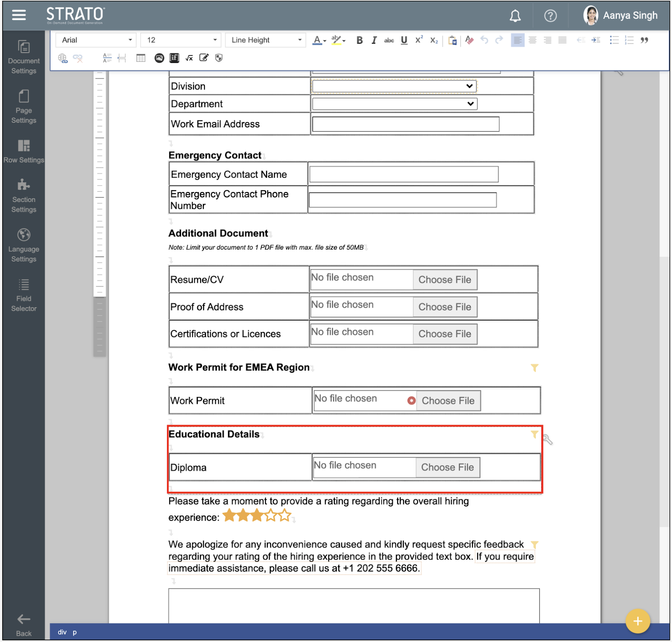Screen dimensions: 672x642
Task: Toggle bold formatting
Action: (x=360, y=40)
